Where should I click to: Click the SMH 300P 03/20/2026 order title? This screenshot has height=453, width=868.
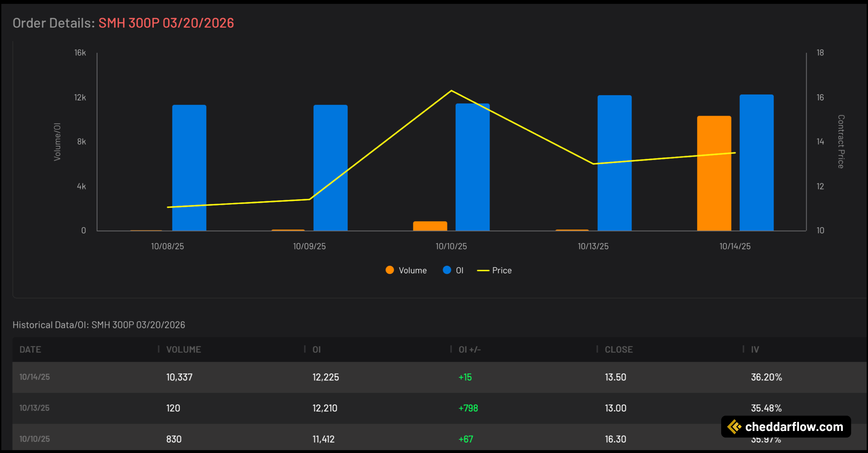166,23
